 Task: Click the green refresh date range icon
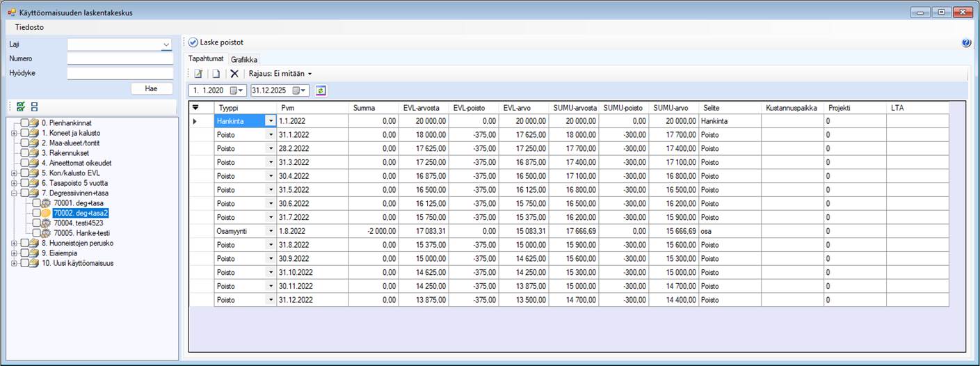coord(321,90)
